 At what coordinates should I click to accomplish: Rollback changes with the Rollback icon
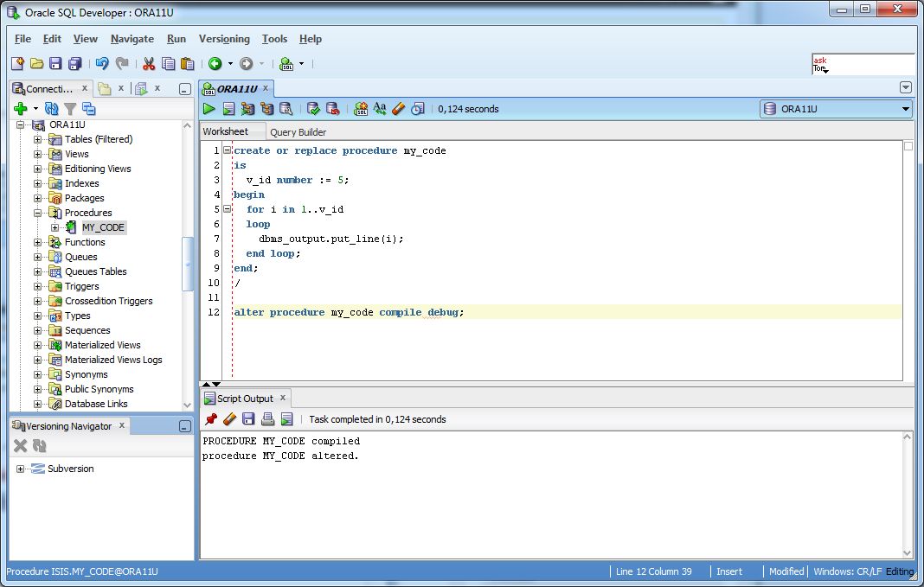333,108
